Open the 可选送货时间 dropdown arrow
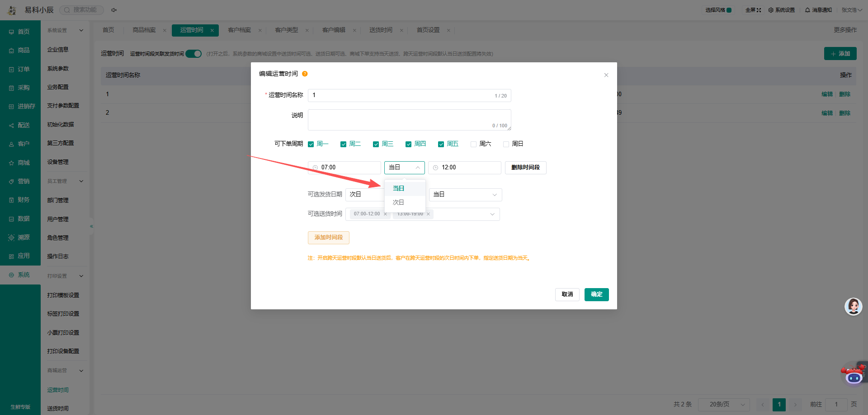 [x=492, y=214]
